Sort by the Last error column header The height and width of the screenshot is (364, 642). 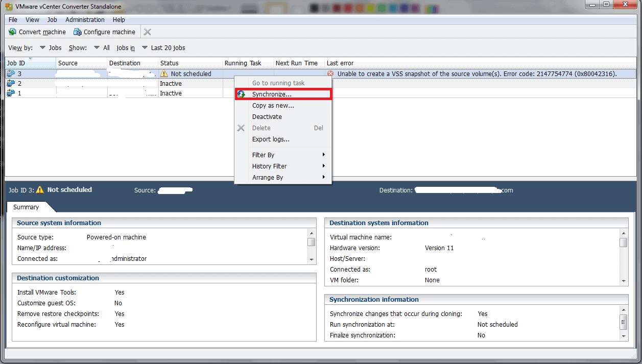click(x=481, y=63)
